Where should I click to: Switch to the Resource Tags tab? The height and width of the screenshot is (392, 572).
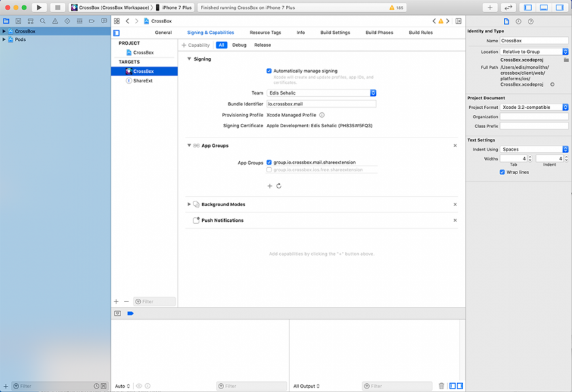(x=265, y=33)
